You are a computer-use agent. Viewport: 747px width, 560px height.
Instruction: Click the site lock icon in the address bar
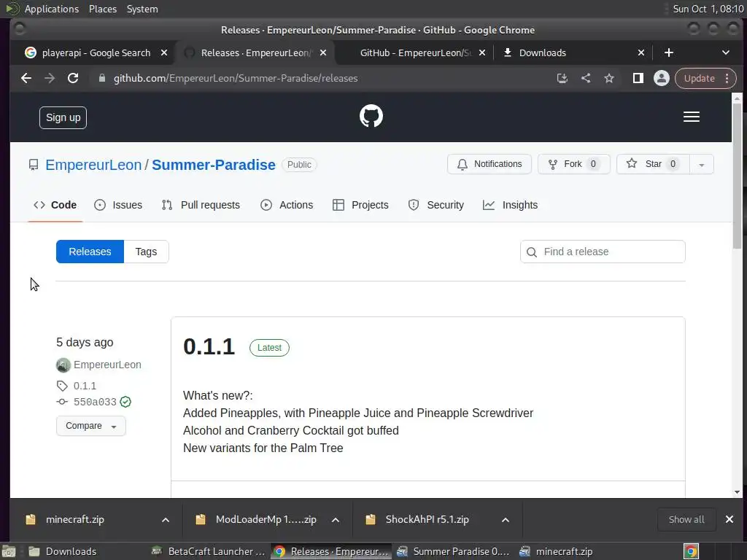click(101, 78)
